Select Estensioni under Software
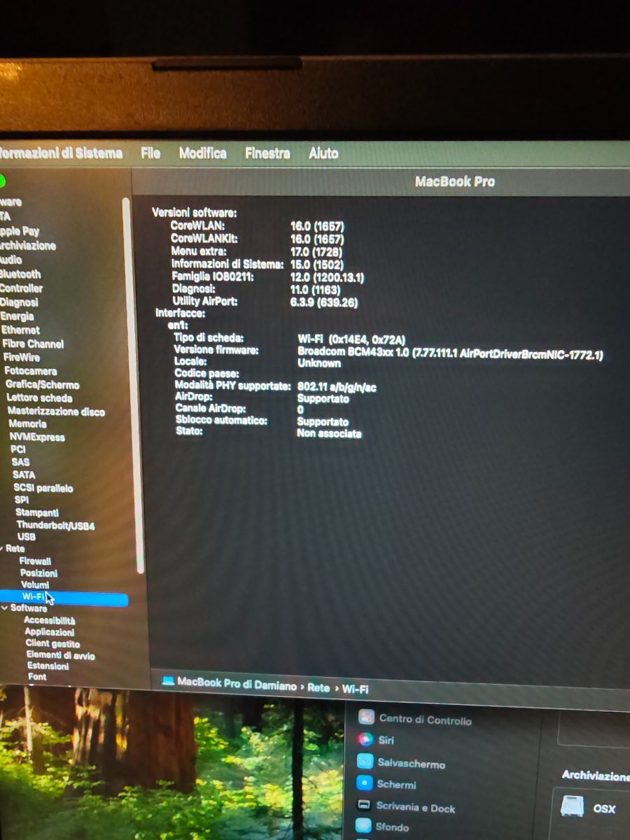The width and height of the screenshot is (630, 840). coord(48,666)
